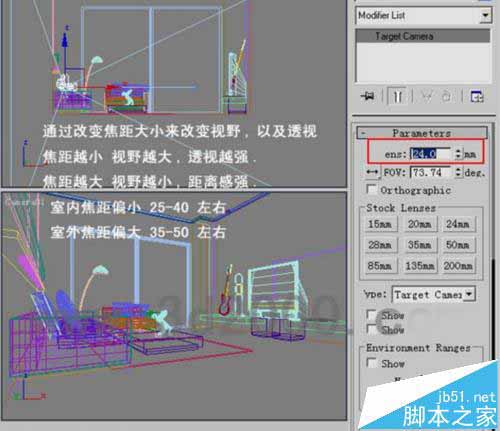This screenshot has width=500, height=431.
Task: Click the Lens spinner arrows beside mm
Action: (458, 154)
